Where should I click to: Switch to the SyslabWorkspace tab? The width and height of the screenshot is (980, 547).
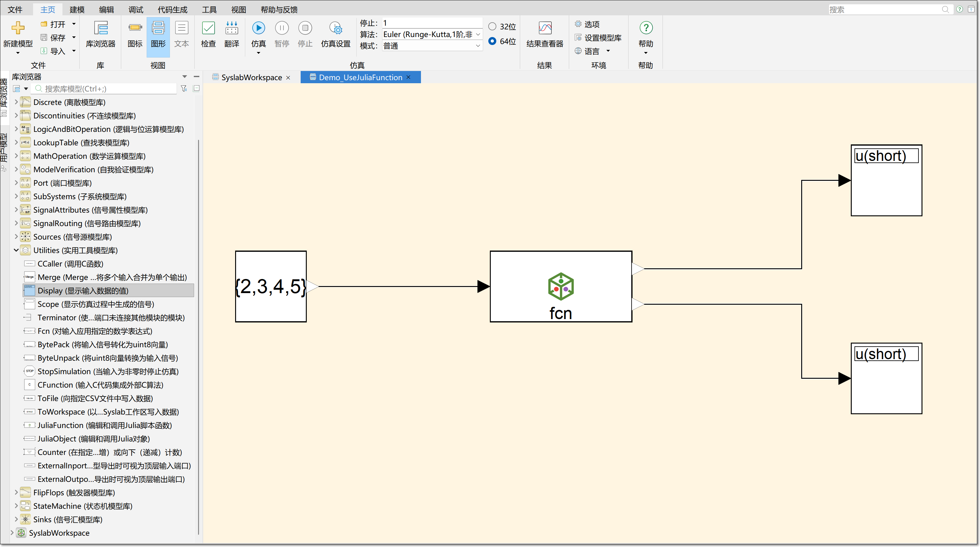[x=251, y=77]
